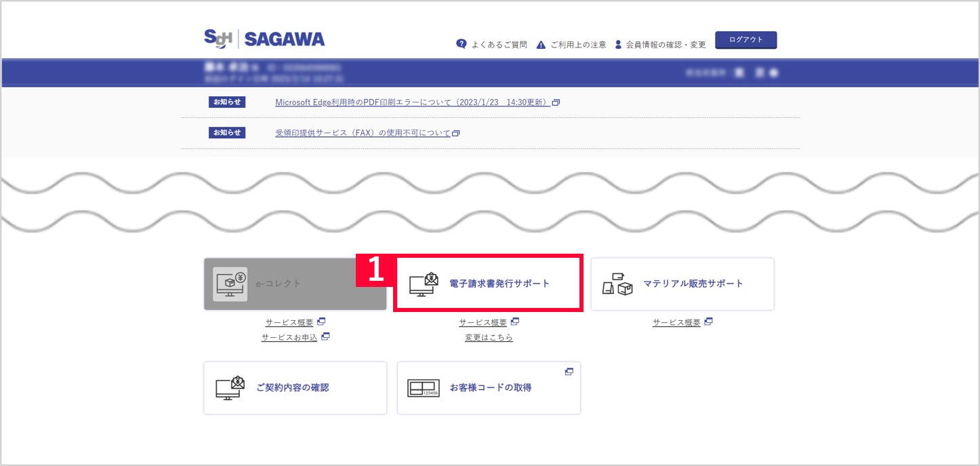The image size is (980, 466).
Task: Go to 会員情報の確認・変更
Action: 666,45
